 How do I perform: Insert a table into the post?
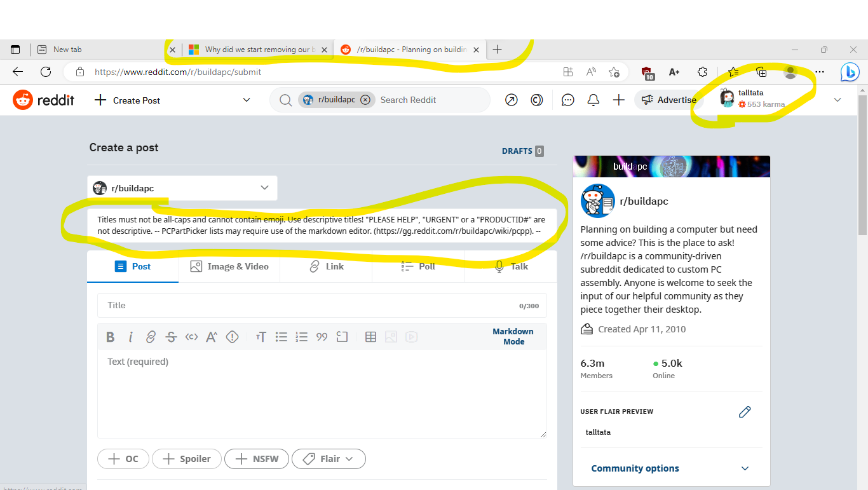(370, 336)
